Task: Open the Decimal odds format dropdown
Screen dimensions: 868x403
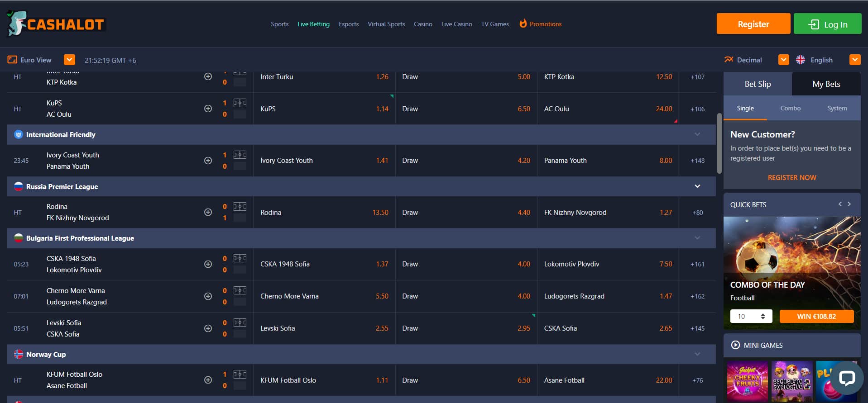Action: click(784, 60)
